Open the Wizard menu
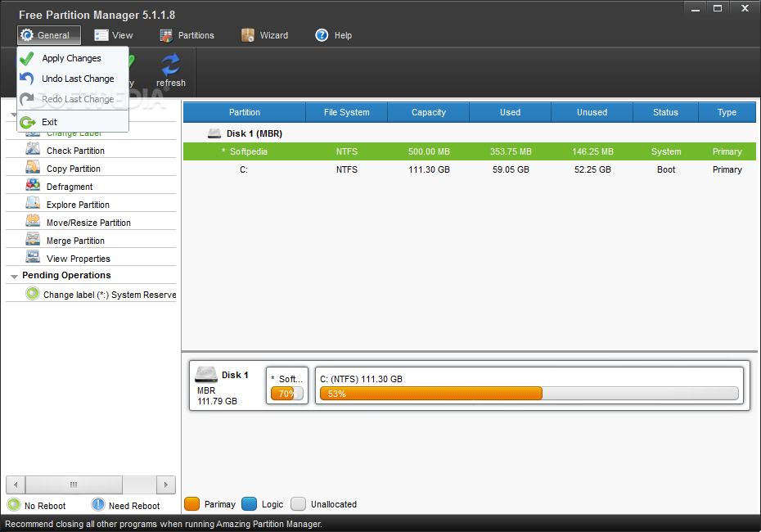This screenshot has width=761, height=532. pyautogui.click(x=265, y=35)
